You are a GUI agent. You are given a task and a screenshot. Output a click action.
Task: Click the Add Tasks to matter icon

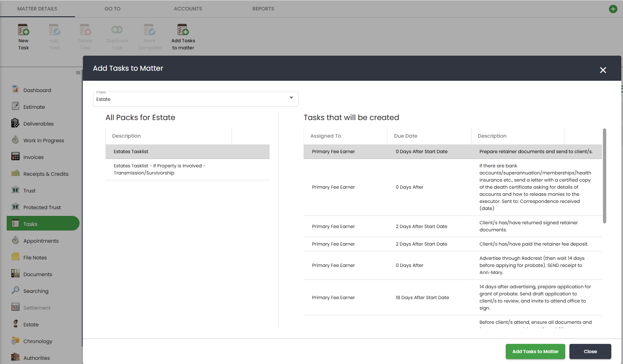183,31
